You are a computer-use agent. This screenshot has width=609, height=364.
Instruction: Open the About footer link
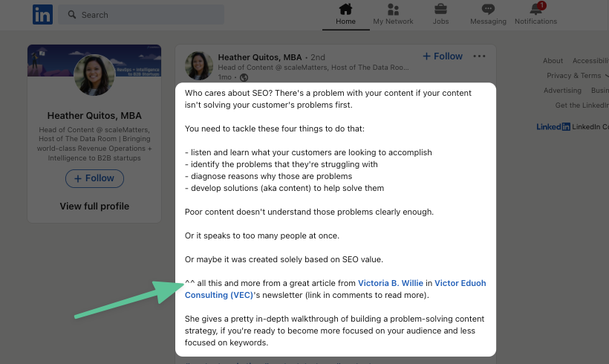553,61
